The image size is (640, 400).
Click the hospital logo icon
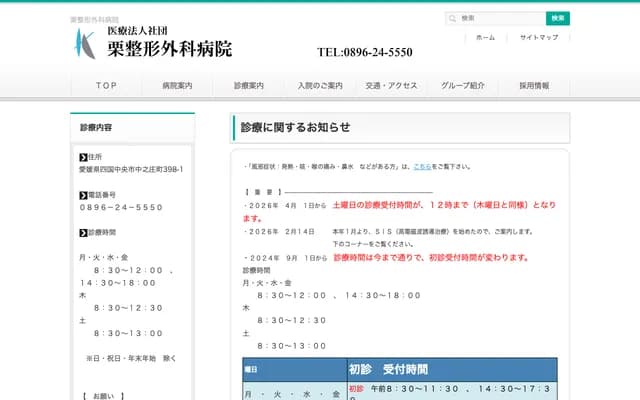[x=83, y=42]
